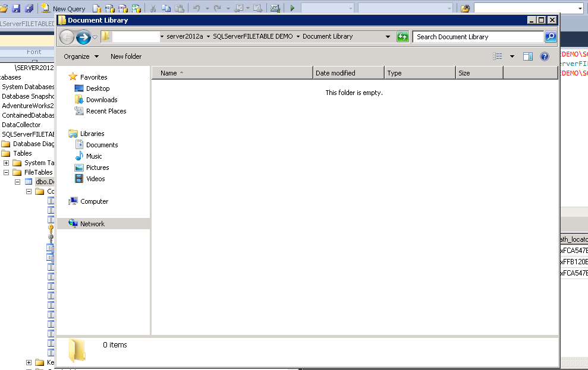Expand the System Tables tree node
Viewport: 588px width, 370px height.
[6, 163]
